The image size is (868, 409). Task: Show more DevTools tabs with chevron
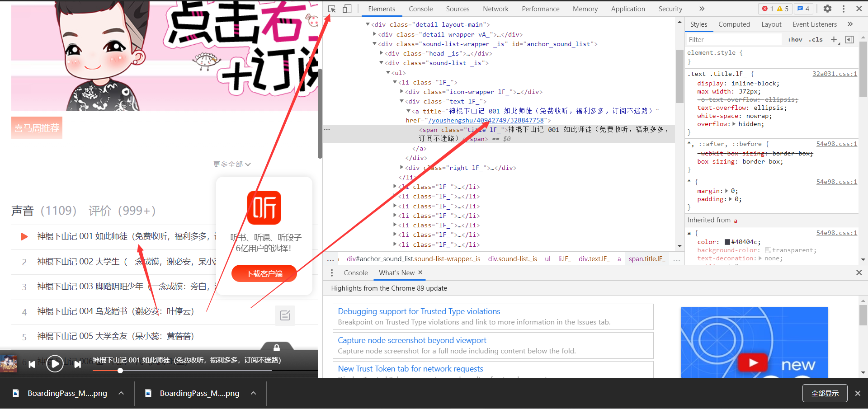point(702,9)
